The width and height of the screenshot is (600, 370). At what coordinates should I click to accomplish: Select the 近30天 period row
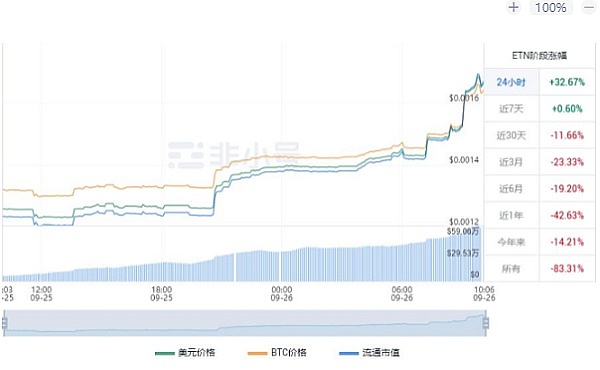(x=511, y=135)
